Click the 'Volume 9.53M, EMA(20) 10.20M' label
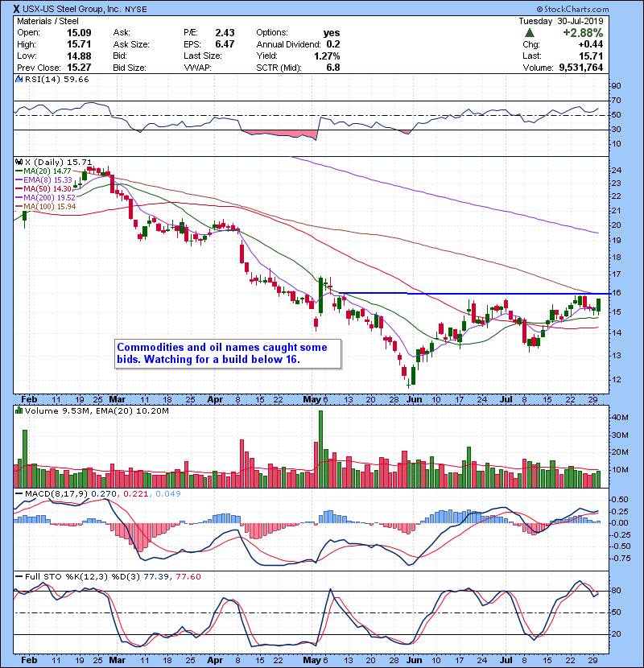Viewport: 644px width, 668px height. click(x=97, y=410)
